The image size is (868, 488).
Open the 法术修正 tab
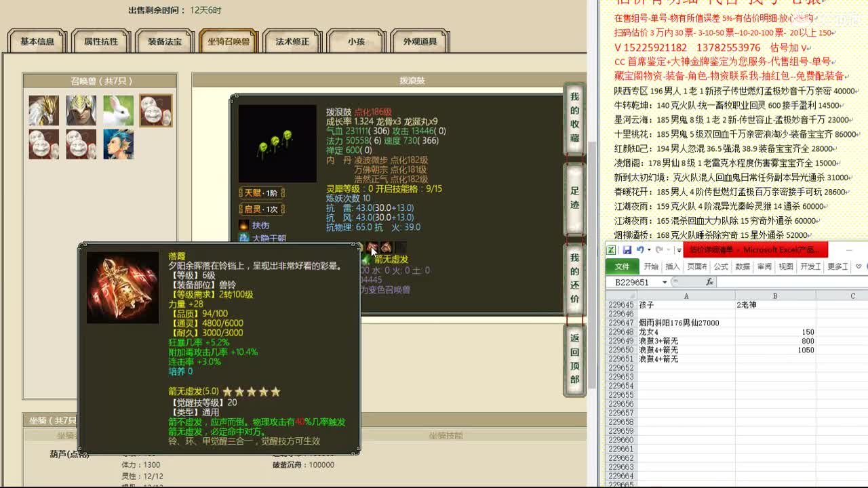click(x=292, y=41)
